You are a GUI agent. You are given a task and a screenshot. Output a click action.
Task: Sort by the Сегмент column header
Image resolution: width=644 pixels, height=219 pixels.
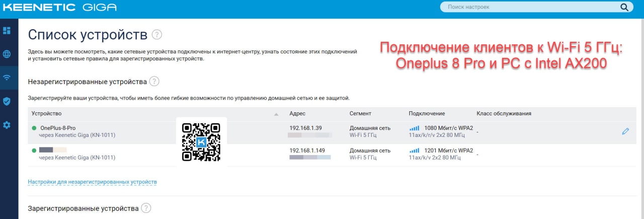click(x=360, y=114)
